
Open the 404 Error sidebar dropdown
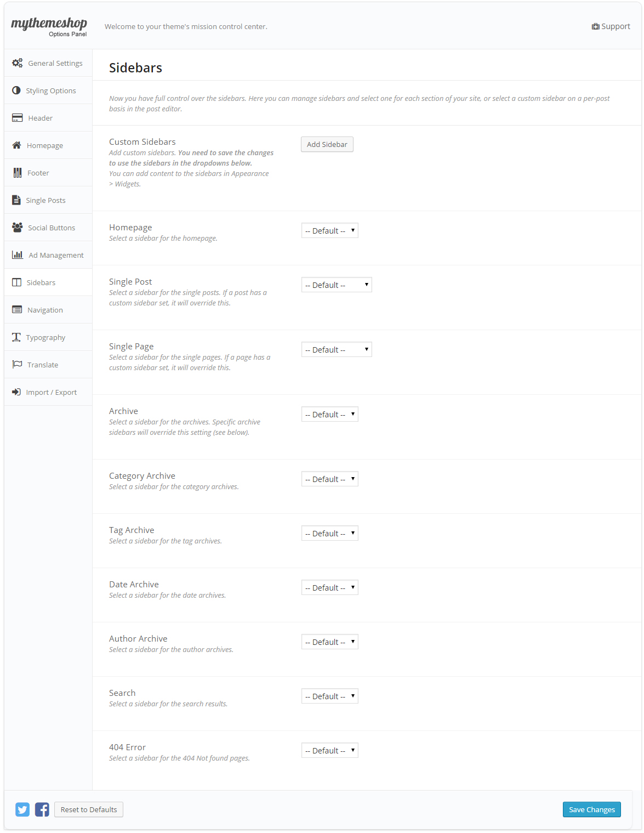click(x=330, y=750)
